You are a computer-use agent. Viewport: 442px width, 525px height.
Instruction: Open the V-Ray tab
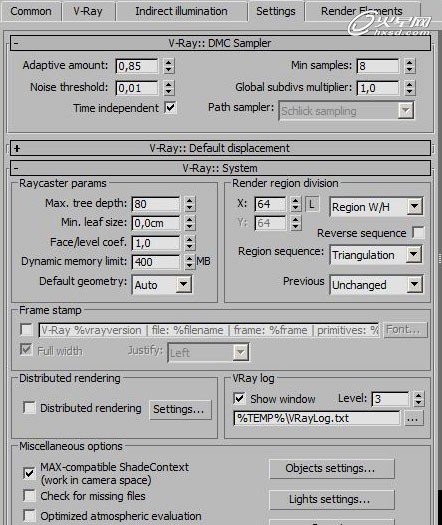click(88, 11)
